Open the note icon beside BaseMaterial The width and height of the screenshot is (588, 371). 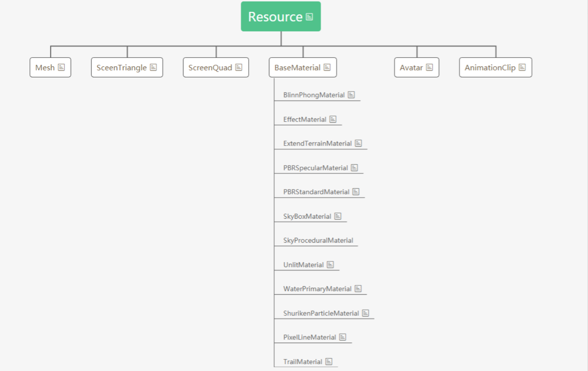pyautogui.click(x=327, y=67)
